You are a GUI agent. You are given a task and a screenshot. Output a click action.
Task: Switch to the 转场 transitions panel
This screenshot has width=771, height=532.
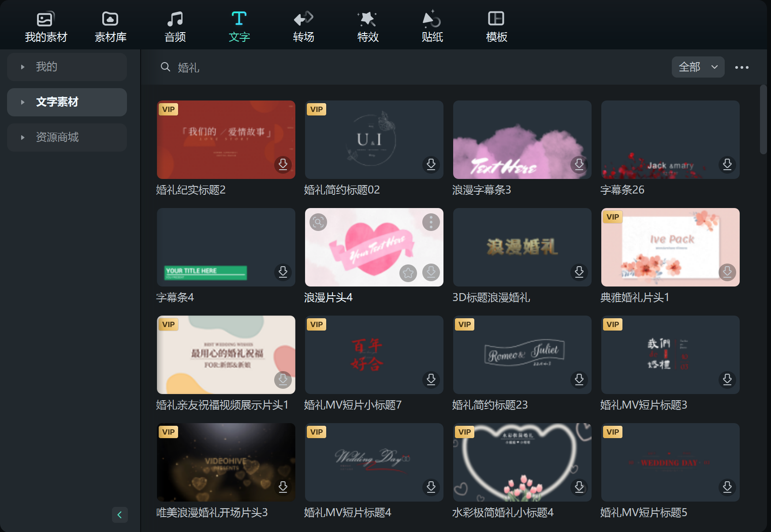click(303, 25)
